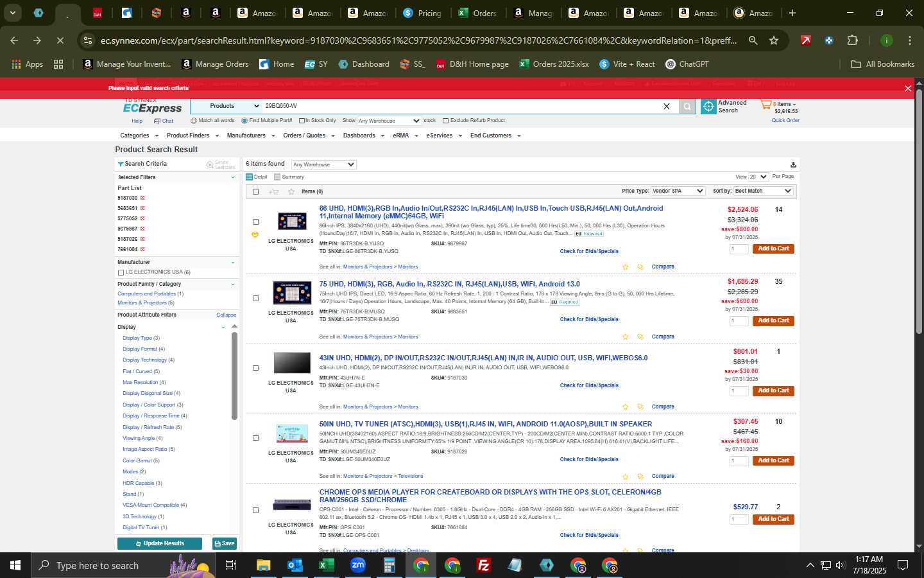Click Update Results button
Screen dimensions: 924x578
tap(160, 543)
